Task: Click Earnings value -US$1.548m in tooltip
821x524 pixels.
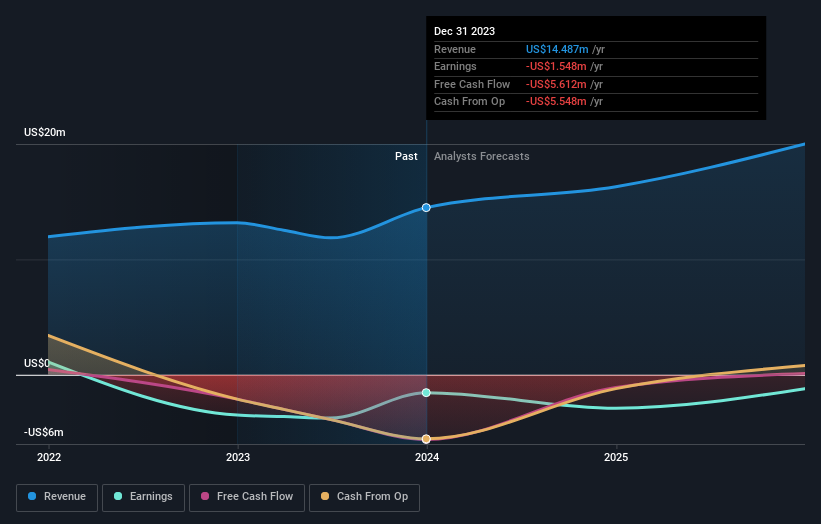Action: click(x=556, y=66)
